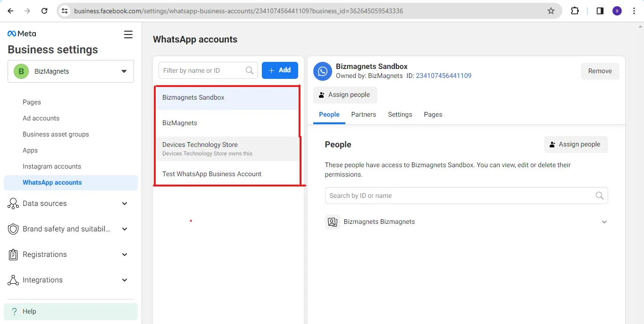Open the Settings tab
The width and height of the screenshot is (644, 324).
point(400,114)
